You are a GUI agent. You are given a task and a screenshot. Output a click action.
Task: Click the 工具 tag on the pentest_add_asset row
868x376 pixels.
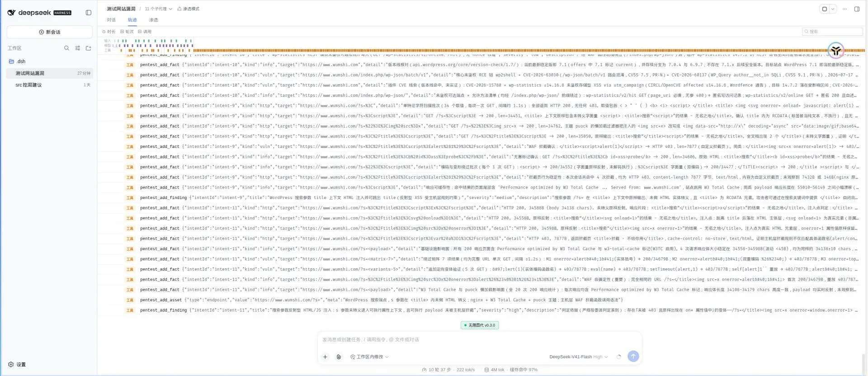(x=130, y=300)
